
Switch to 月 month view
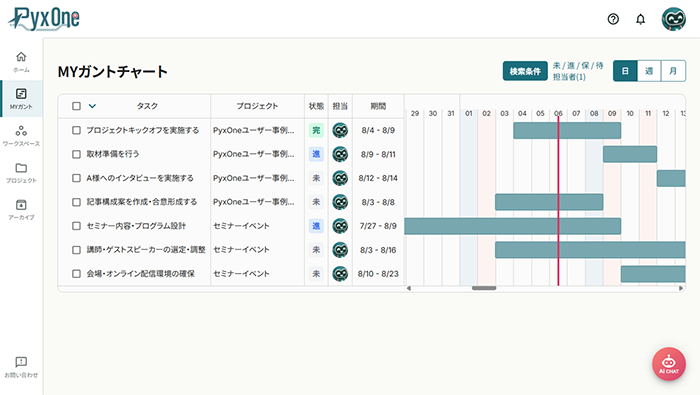pyautogui.click(x=673, y=71)
